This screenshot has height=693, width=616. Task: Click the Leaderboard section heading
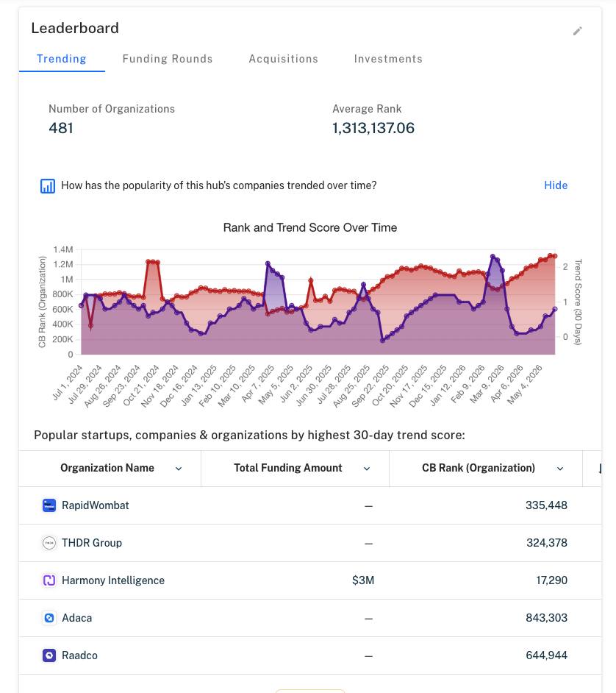[75, 28]
